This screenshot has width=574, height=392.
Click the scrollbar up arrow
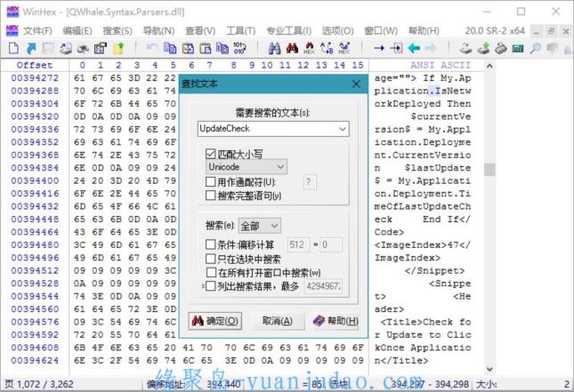click(x=489, y=66)
